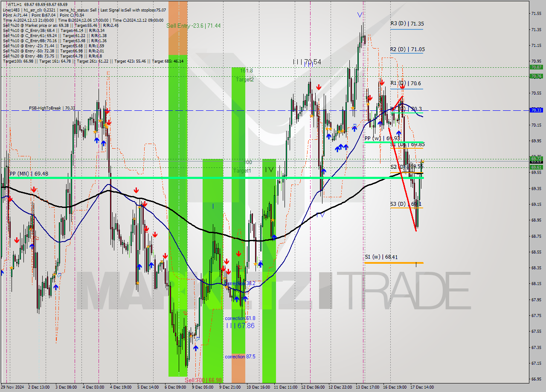Select the 'Sell Entry -23.6 | 71.44' label
Viewport: 546px width, 392px height.
[194, 26]
